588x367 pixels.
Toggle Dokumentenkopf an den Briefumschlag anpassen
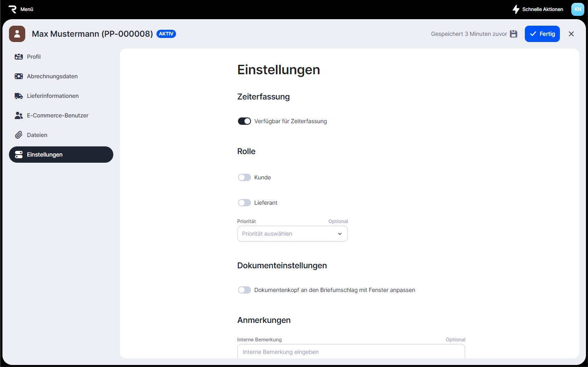pos(244,290)
